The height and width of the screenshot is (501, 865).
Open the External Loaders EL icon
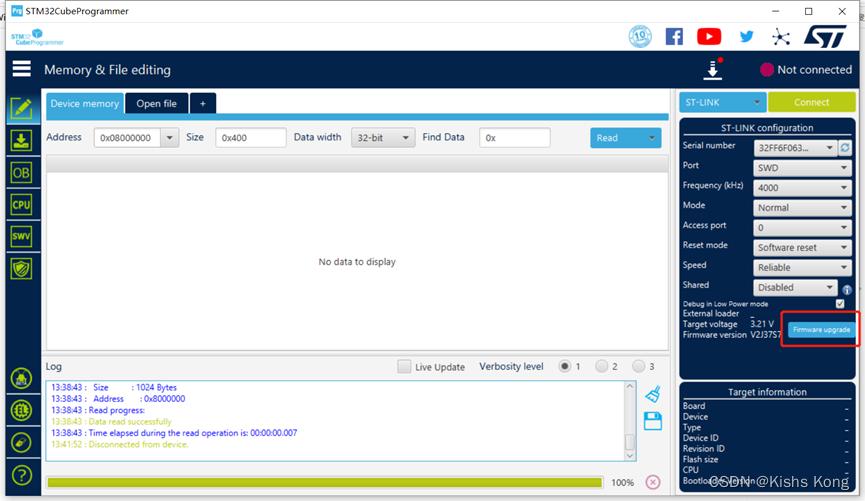[x=22, y=411]
